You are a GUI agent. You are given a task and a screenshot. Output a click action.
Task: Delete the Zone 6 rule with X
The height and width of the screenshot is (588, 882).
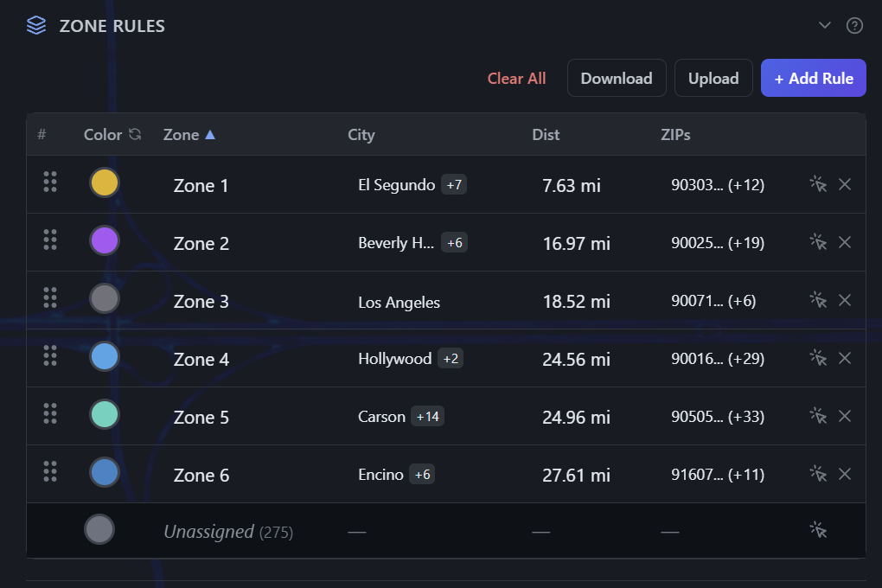tap(845, 474)
